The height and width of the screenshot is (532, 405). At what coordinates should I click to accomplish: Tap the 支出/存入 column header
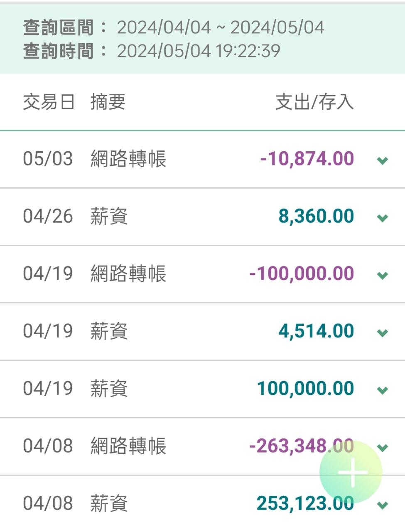(314, 102)
